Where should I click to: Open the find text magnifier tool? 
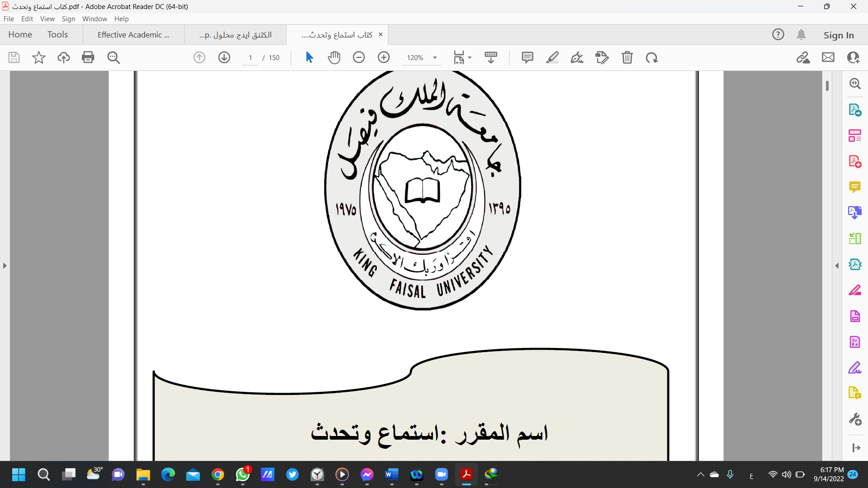click(113, 57)
